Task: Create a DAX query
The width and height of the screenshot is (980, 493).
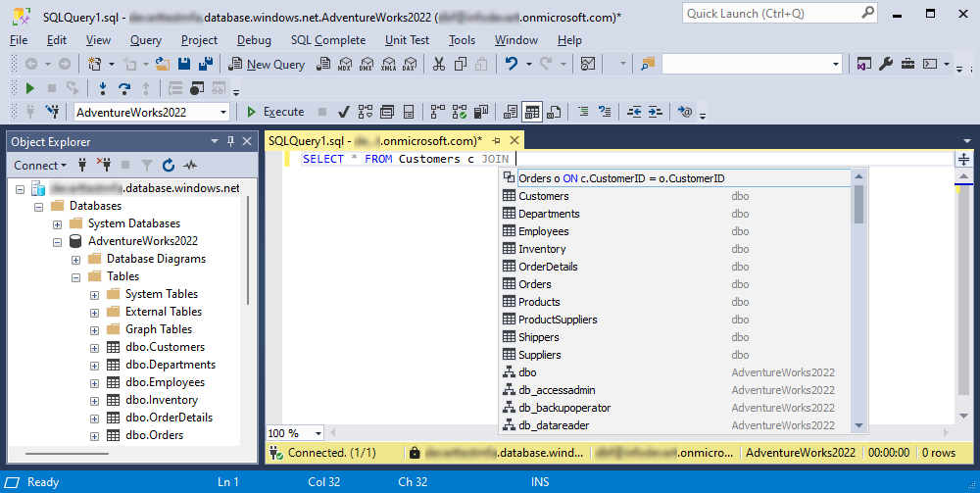Action: pos(410,64)
